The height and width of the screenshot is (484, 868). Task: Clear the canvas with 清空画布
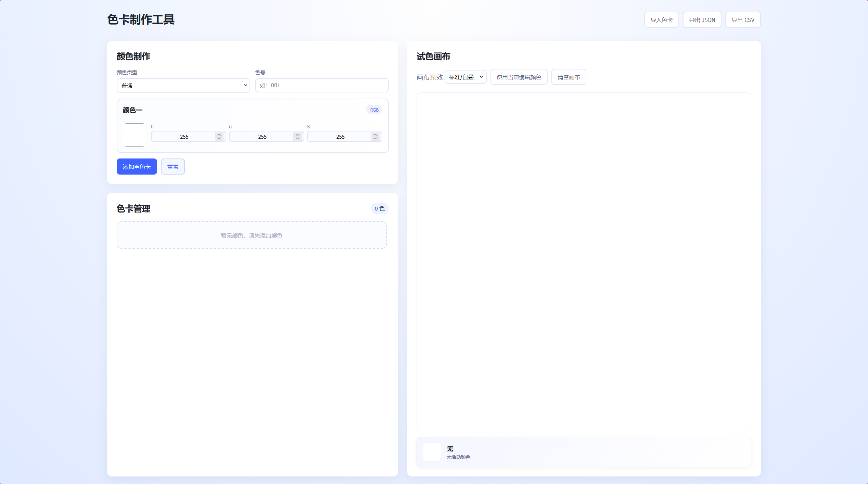(569, 77)
